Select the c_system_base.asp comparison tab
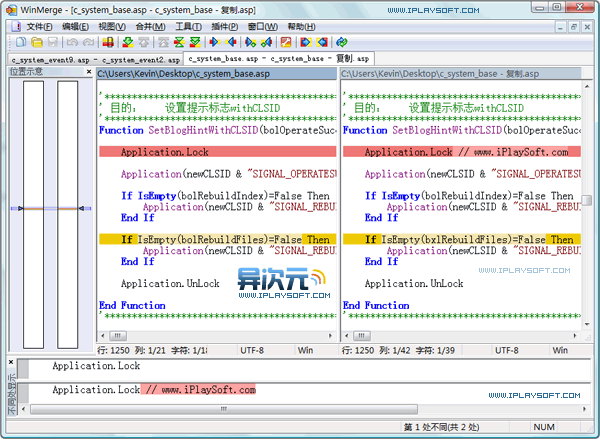 pyautogui.click(x=279, y=59)
